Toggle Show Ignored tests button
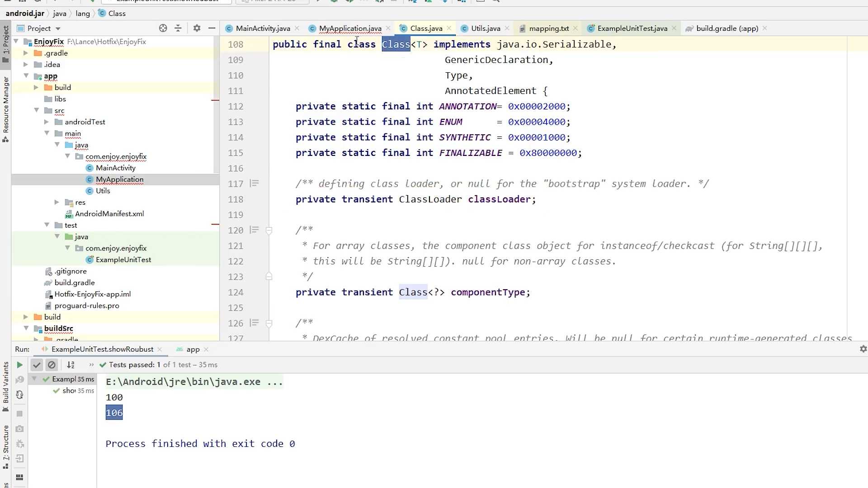The height and width of the screenshot is (488, 868). point(52,365)
